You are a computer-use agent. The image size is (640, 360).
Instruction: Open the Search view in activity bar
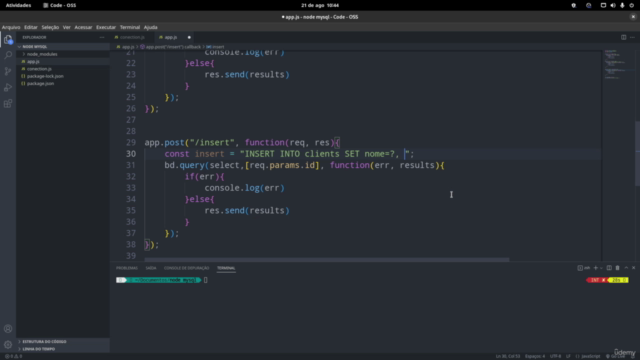pos(8,55)
